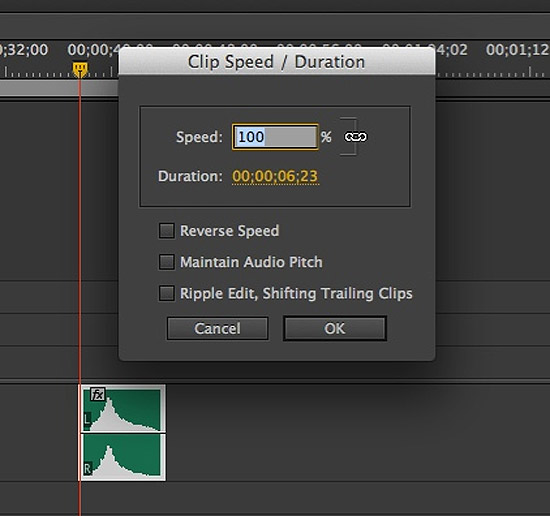Click the Reverse Speed label
The height and width of the screenshot is (516, 550).
[x=230, y=231]
